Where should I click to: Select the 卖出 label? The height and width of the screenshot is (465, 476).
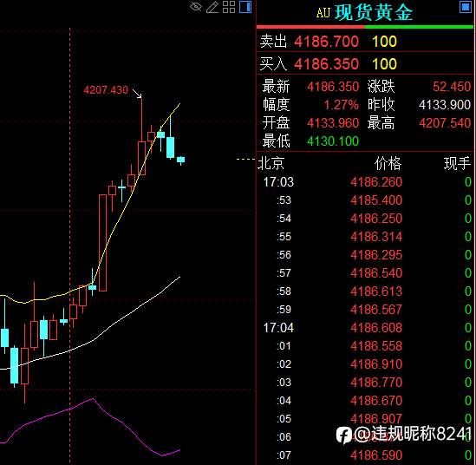click(x=273, y=42)
